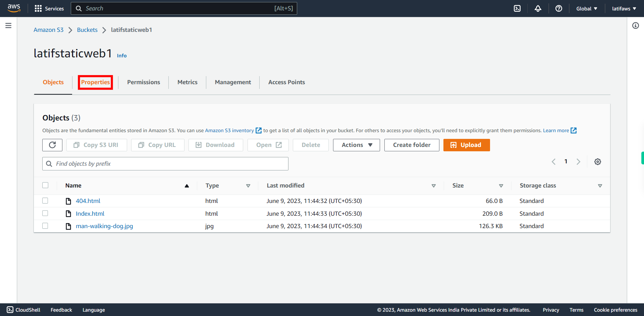The width and height of the screenshot is (644, 316).
Task: Sort by the Type column arrow
Action: click(248, 186)
